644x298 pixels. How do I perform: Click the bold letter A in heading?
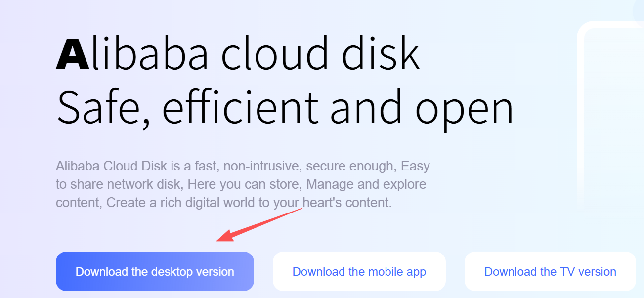(x=73, y=55)
